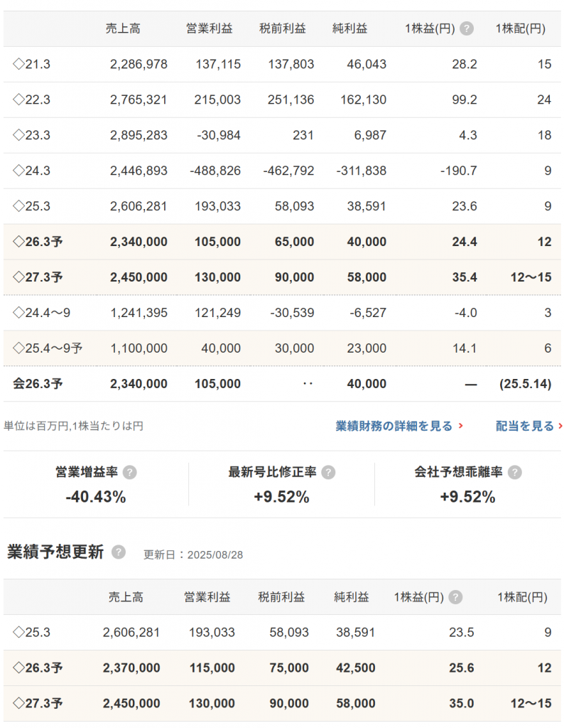The image size is (564, 728).
Task: Click half-year forecast sales 1,100,000
Action: point(139,348)
